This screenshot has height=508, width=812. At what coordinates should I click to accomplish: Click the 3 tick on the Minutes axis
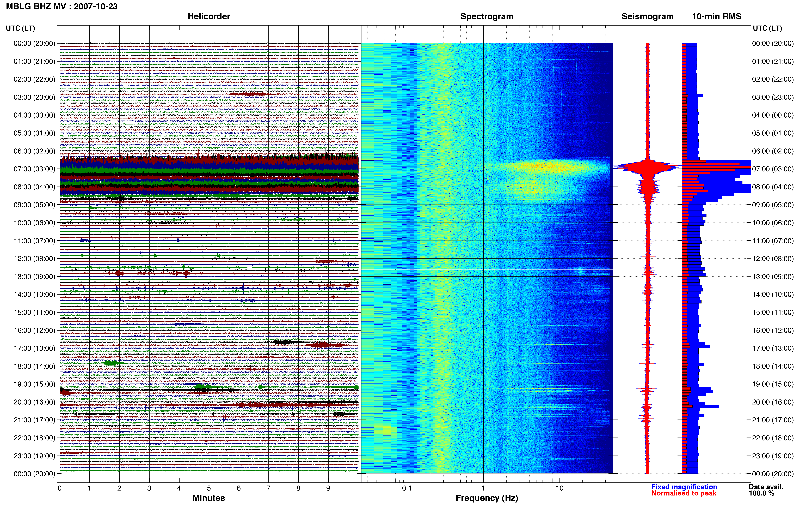[149, 488]
